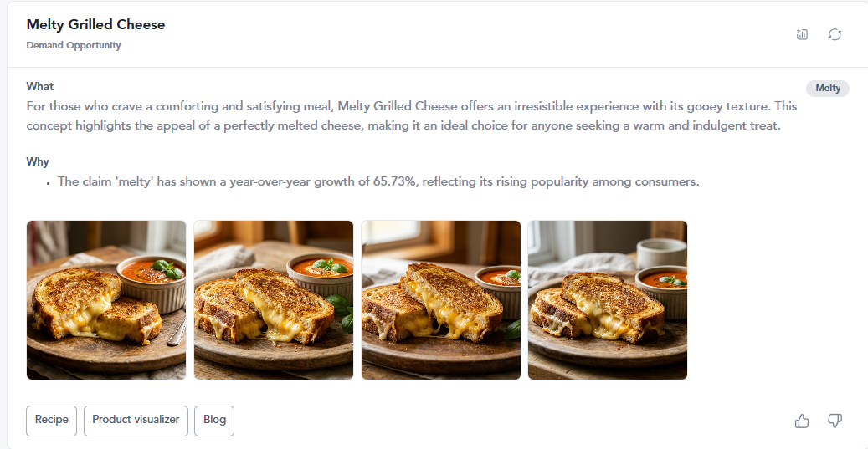868x449 pixels.
Task: Click the description paragraph under What
Action: tap(412, 115)
